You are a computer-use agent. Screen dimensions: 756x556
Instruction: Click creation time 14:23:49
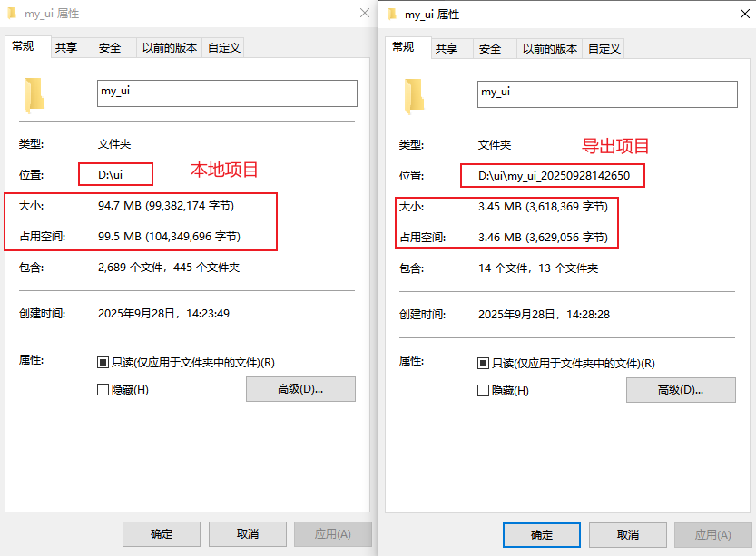(208, 314)
